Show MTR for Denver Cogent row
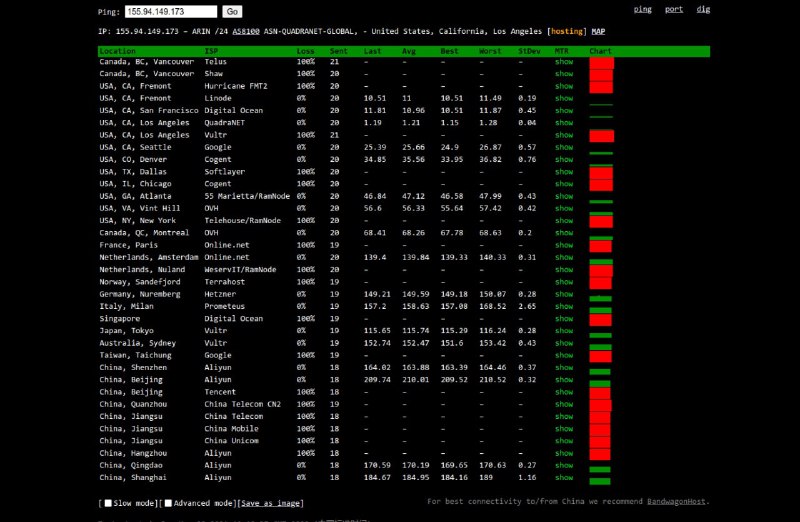The width and height of the screenshot is (800, 522). coord(564,160)
